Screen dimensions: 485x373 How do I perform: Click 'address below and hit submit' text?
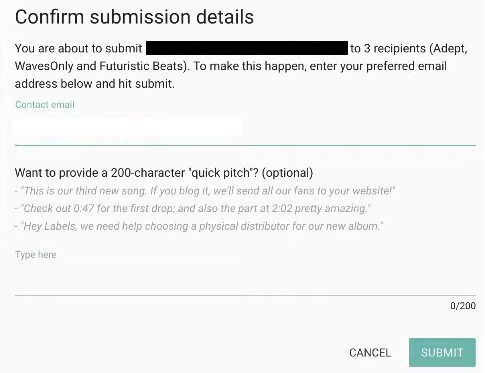point(95,84)
